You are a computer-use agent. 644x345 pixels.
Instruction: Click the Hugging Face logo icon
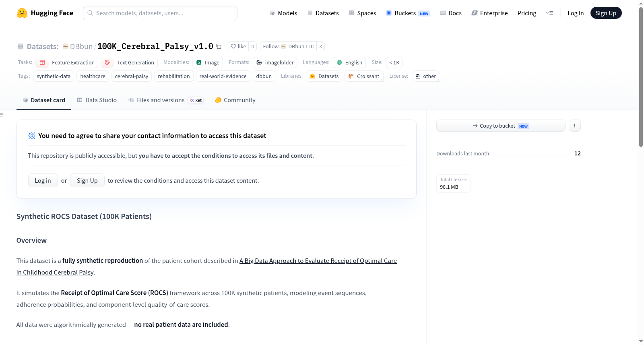22,13
